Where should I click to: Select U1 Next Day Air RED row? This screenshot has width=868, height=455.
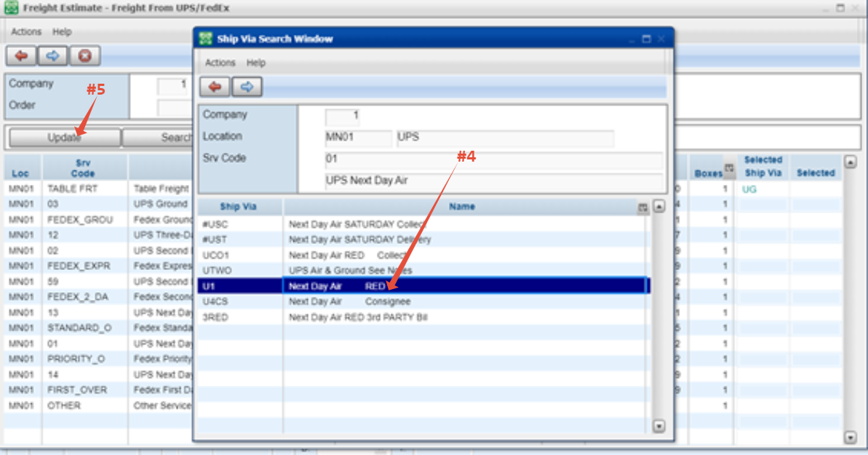(423, 286)
